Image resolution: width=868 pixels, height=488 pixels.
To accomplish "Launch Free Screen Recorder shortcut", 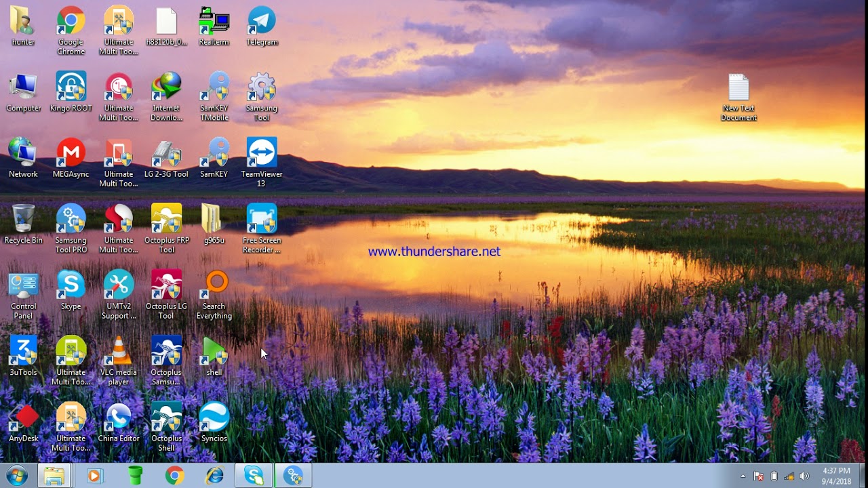I will tap(262, 229).
